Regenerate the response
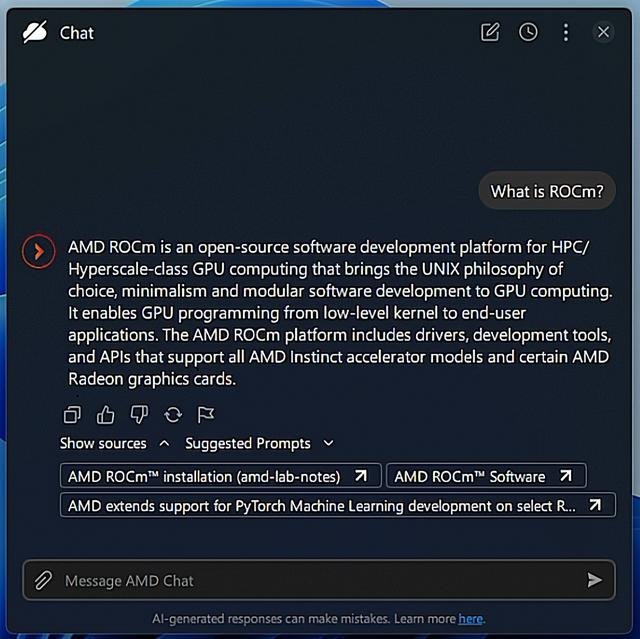Viewport: 640px width, 639px height. click(x=173, y=415)
